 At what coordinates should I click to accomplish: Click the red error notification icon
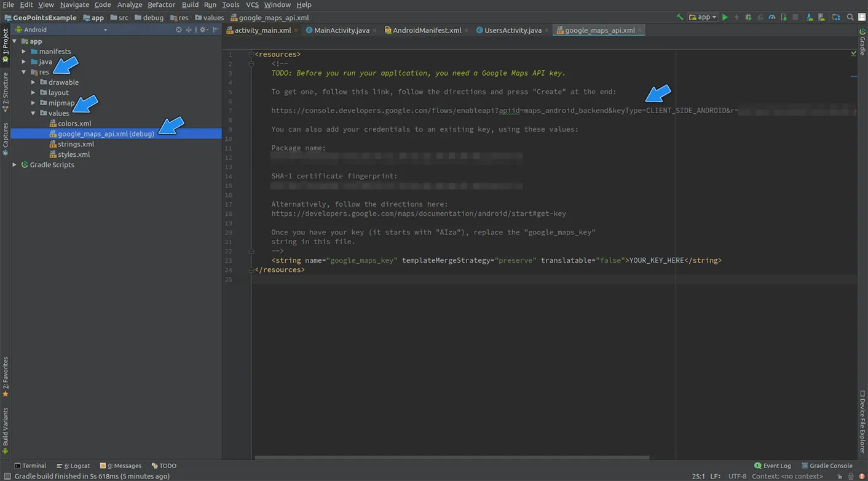coord(862,476)
